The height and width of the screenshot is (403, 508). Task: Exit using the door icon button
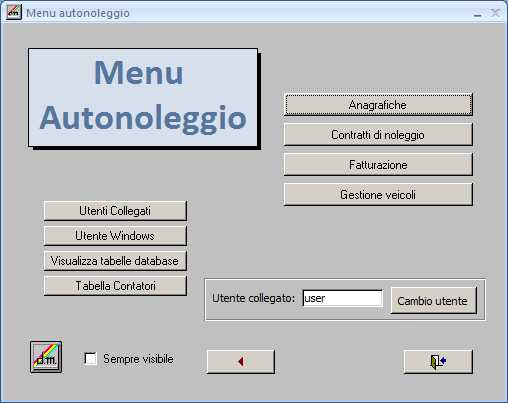point(438,361)
